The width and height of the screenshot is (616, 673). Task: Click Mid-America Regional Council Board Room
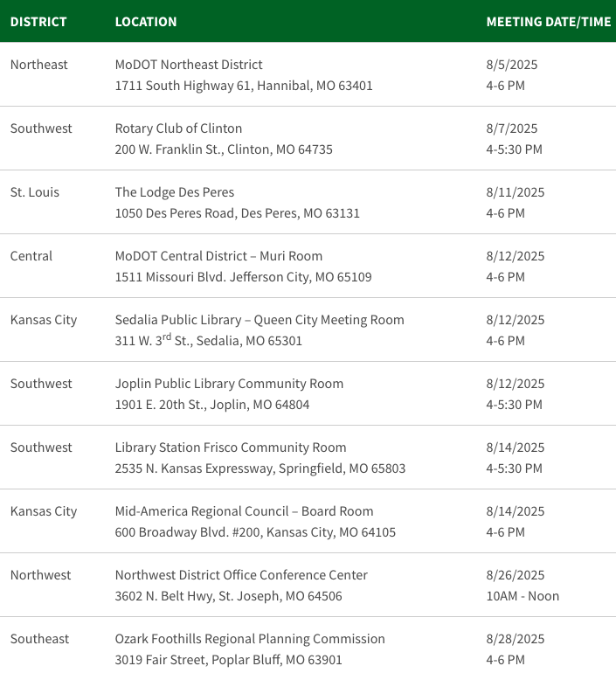point(244,511)
